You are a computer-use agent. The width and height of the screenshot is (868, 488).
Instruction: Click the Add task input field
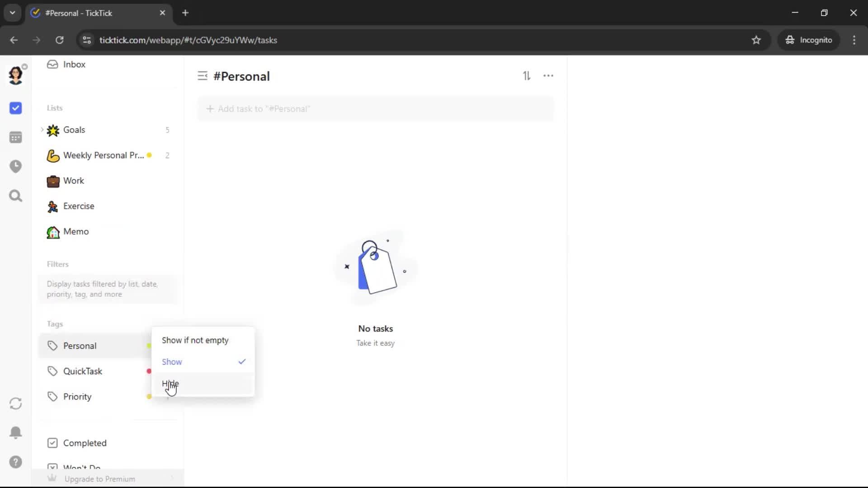(x=375, y=109)
